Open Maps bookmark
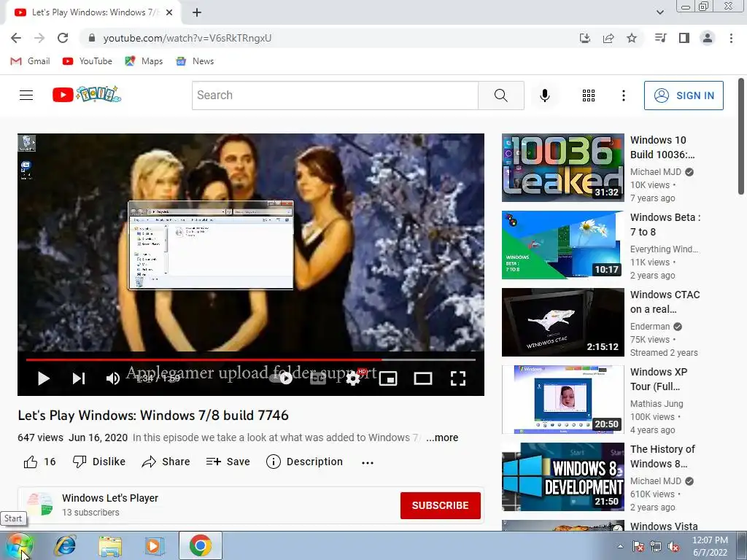 pyautogui.click(x=144, y=61)
